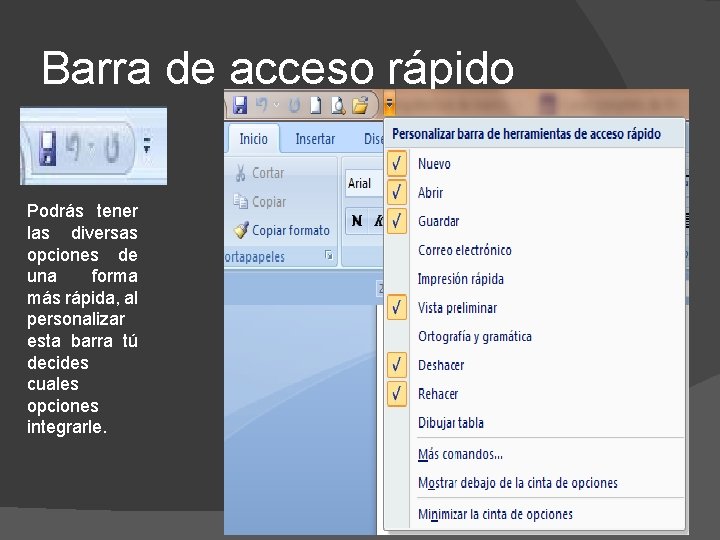The width and height of the screenshot is (720, 540).
Task: Open Más comandos... from the menu
Action: point(535,454)
